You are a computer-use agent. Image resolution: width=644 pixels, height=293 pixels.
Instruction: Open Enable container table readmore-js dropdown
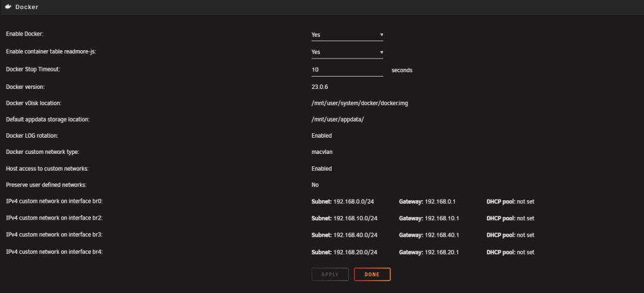347,52
